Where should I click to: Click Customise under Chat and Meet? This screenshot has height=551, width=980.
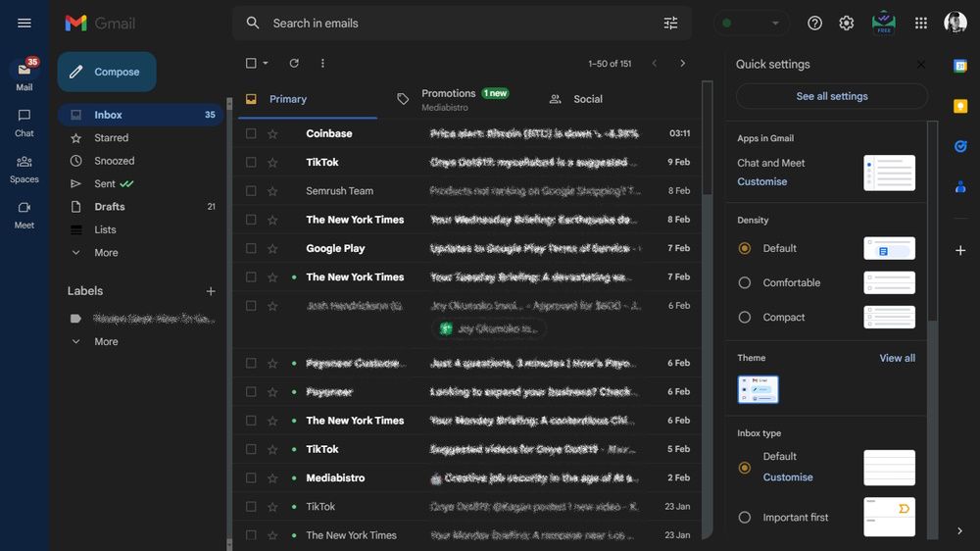click(761, 181)
